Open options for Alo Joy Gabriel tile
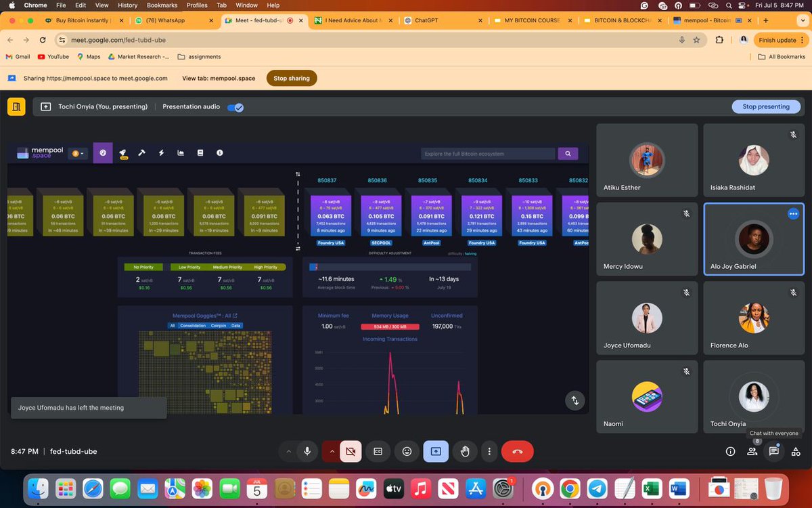The width and height of the screenshot is (812, 508). pyautogui.click(x=793, y=214)
